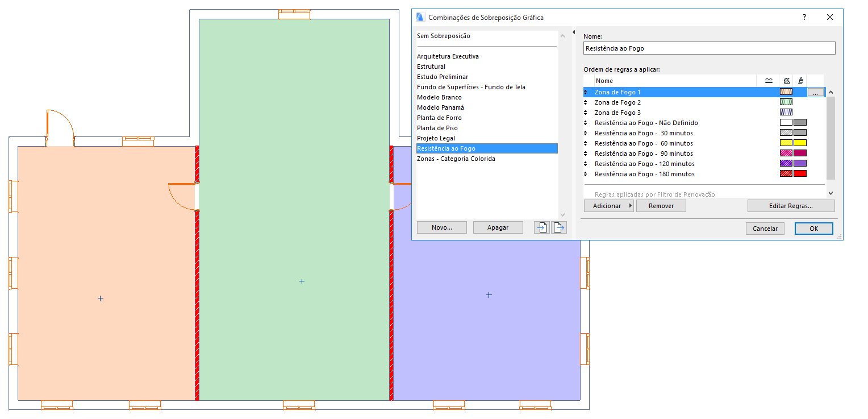Select the Sem Sobreposição combination
868x419 pixels.
coord(444,36)
